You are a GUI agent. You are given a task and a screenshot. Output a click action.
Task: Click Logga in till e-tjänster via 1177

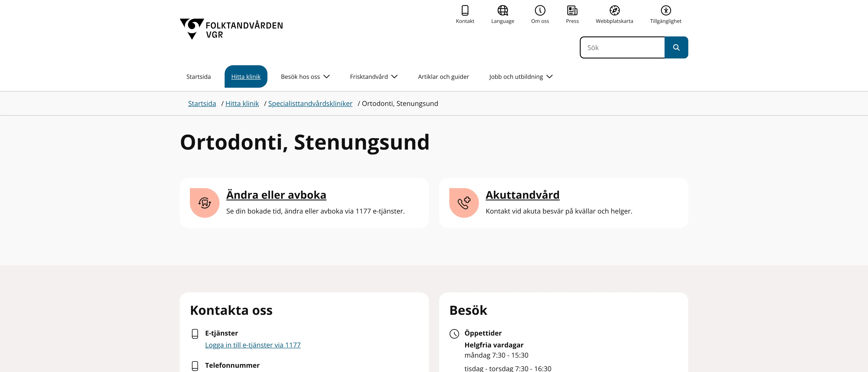tap(253, 345)
